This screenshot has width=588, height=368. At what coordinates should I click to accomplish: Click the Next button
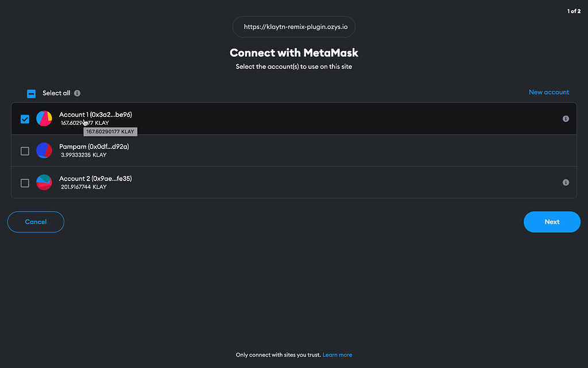click(552, 222)
